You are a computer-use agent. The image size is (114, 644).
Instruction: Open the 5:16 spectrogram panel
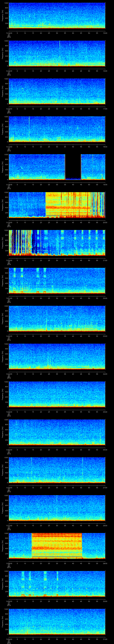click(57, 91)
